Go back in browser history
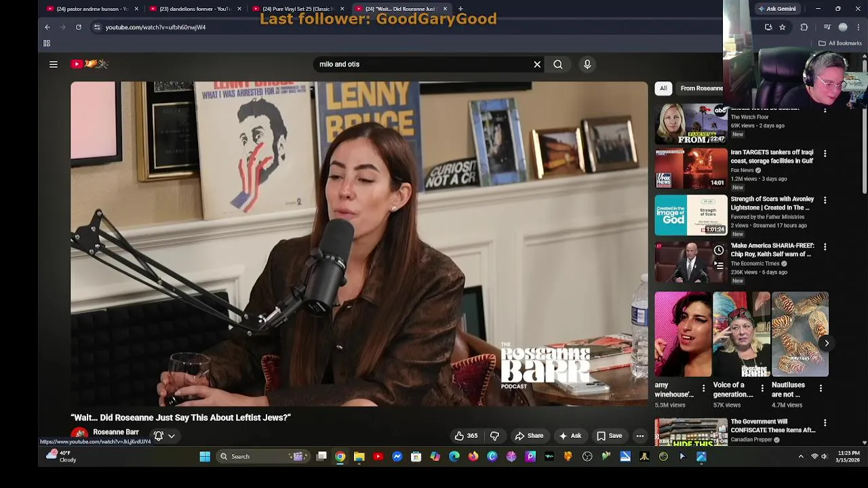Viewport: 868px width, 488px height. click(x=47, y=27)
